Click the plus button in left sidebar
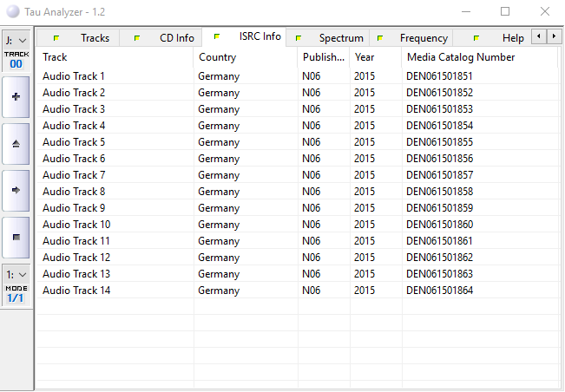 click(16, 97)
